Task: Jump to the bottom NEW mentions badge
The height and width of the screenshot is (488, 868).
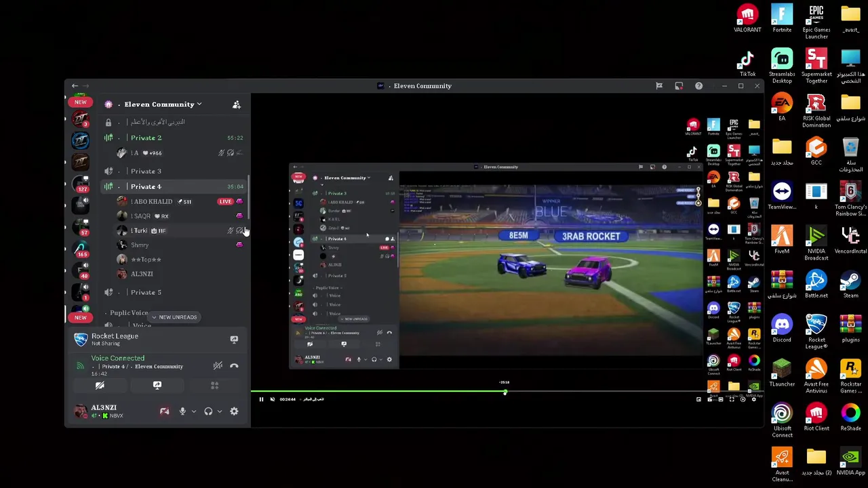Action: coord(81,317)
